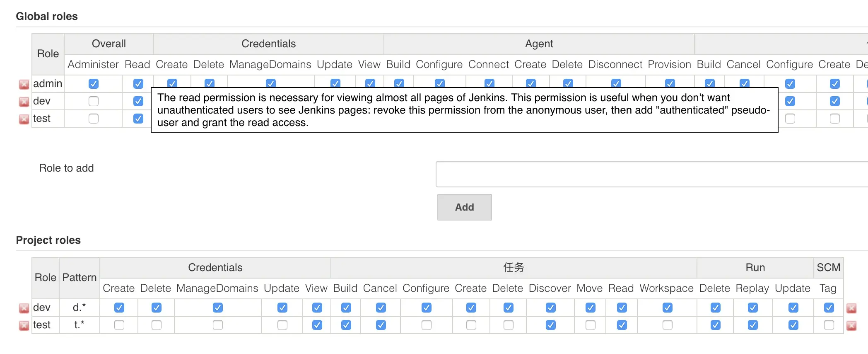Toggle Job Configure for project test role

click(x=427, y=325)
